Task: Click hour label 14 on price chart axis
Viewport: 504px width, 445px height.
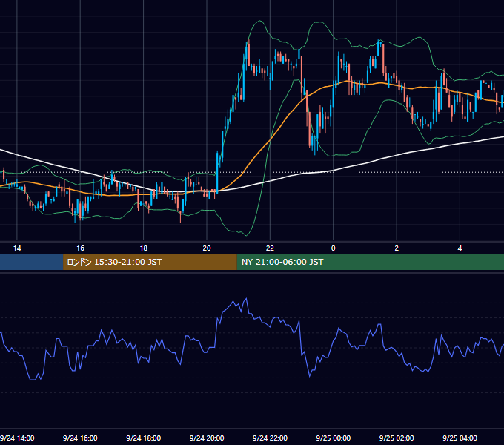Action: point(17,248)
